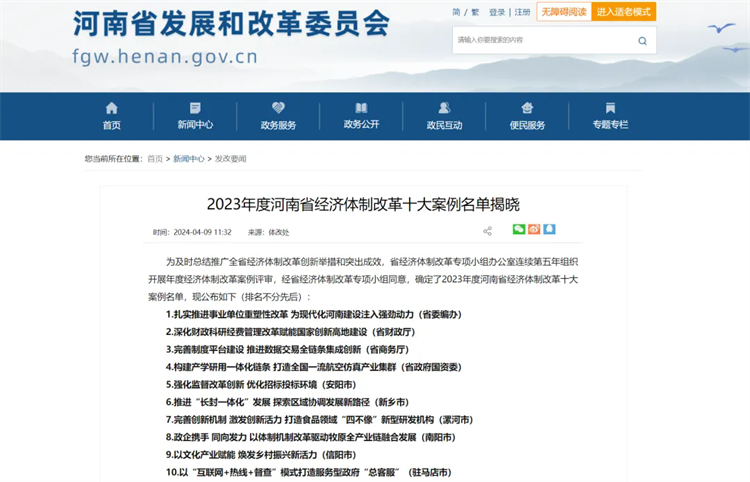The width and height of the screenshot is (750, 482).
Task: Open 专题专栏 in navigation bar
Action: pos(610,116)
